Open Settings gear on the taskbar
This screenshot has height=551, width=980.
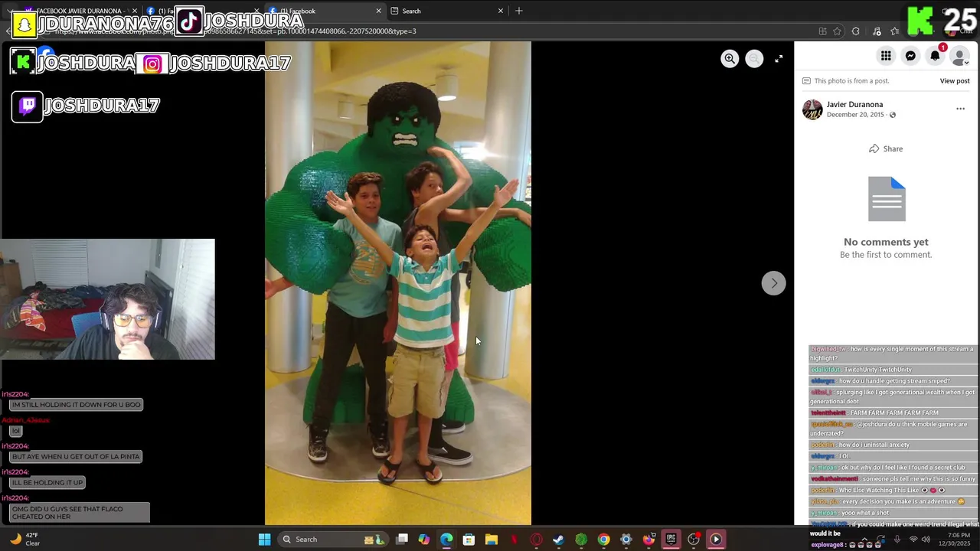click(626, 540)
